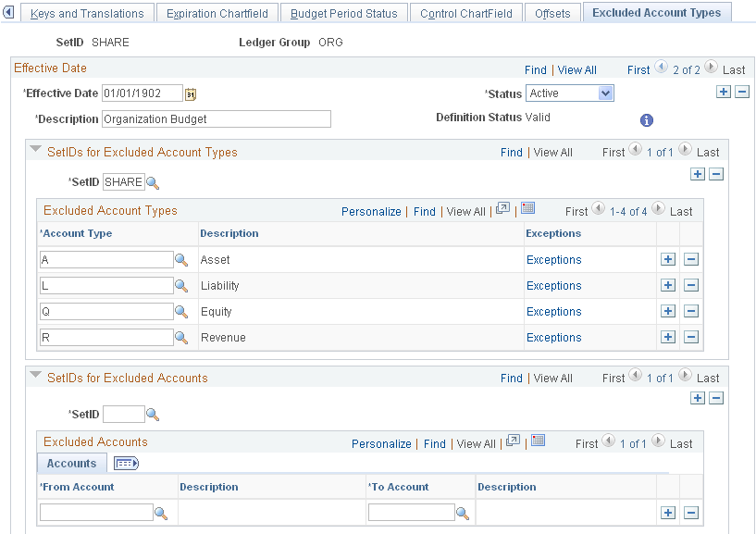
Task: Switch to Control ChartField tab
Action: (465, 14)
